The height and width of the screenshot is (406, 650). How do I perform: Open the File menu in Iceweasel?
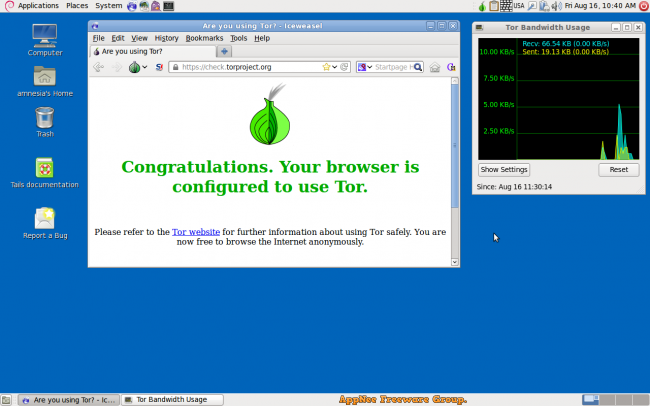tap(98, 38)
